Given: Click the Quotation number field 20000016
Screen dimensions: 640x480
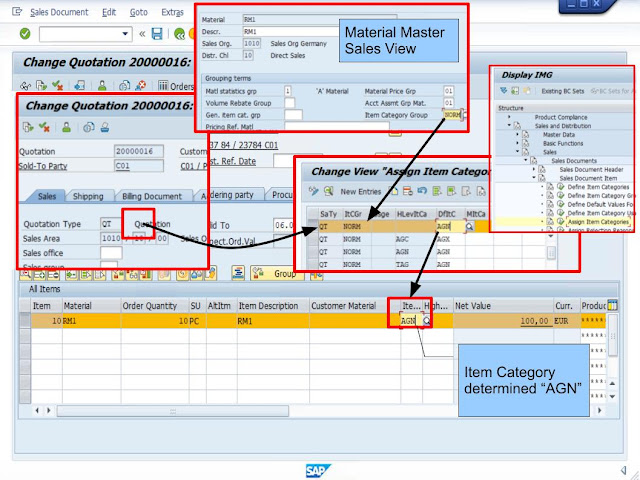Looking at the screenshot, I should tap(139, 151).
